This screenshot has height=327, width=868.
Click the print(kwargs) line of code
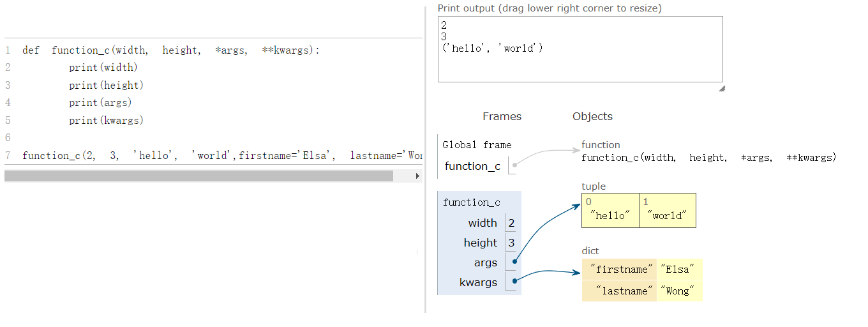click(x=106, y=120)
